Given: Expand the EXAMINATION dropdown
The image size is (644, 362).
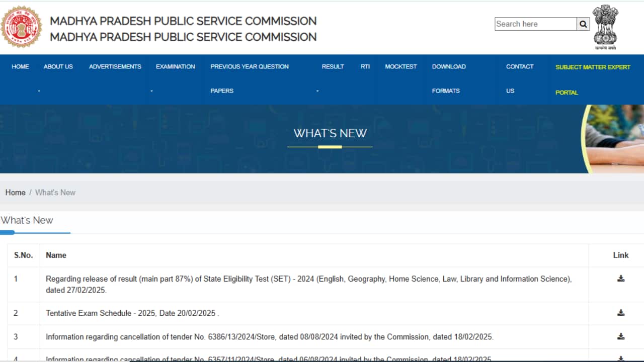Looking at the screenshot, I should click(x=175, y=66).
